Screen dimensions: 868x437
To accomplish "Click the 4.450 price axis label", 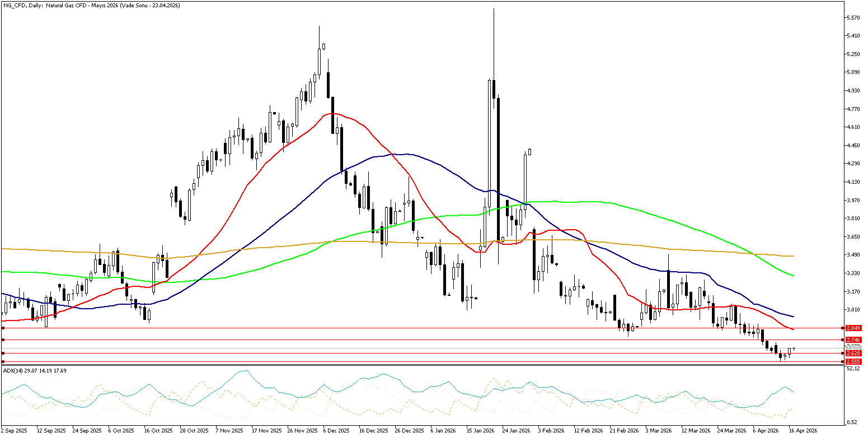I will click(x=853, y=146).
